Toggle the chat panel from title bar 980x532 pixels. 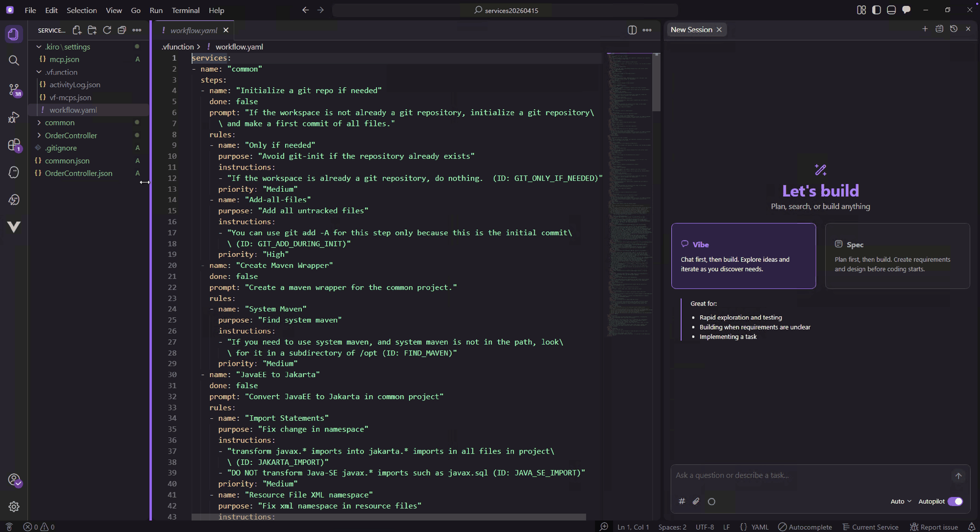pyautogui.click(x=906, y=10)
